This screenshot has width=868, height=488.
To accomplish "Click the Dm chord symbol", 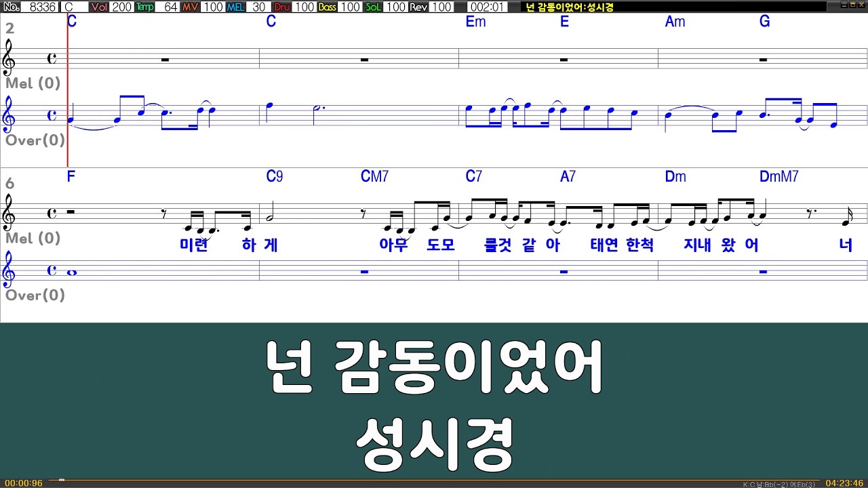I will click(675, 177).
